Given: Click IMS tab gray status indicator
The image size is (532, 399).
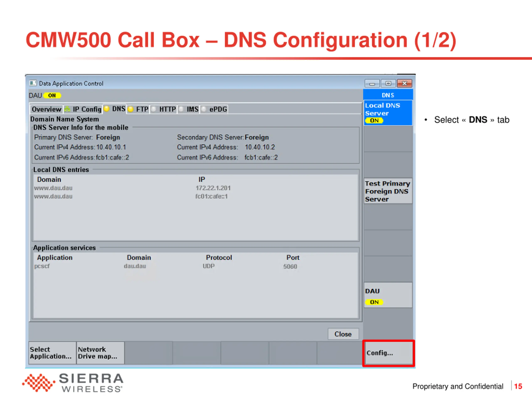Looking at the screenshot, I should pyautogui.click(x=181, y=109).
